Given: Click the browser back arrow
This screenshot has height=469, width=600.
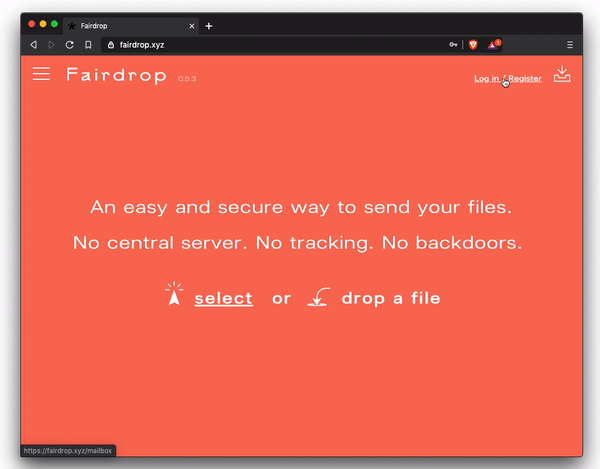Looking at the screenshot, I should 34,45.
